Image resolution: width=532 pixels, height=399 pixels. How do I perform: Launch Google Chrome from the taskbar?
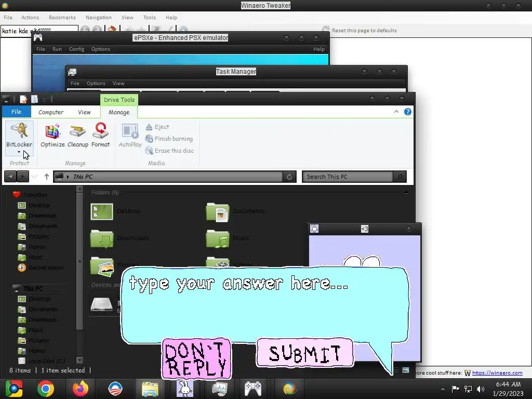(x=46, y=389)
